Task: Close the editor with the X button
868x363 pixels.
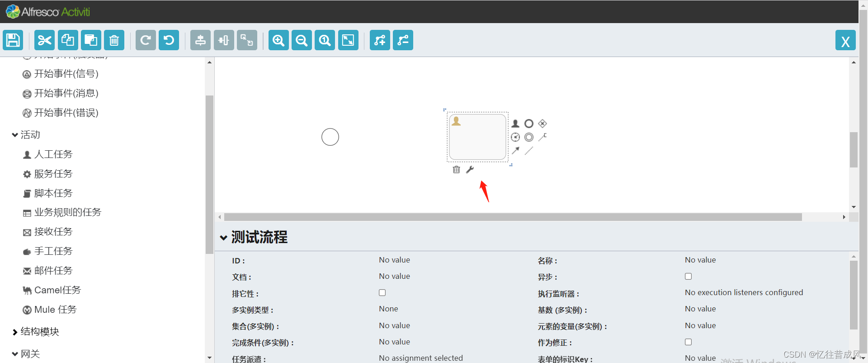Action: click(x=845, y=40)
